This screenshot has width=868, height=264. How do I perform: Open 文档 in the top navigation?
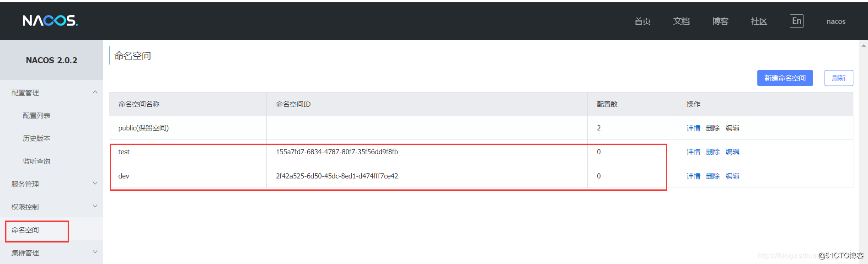click(681, 22)
